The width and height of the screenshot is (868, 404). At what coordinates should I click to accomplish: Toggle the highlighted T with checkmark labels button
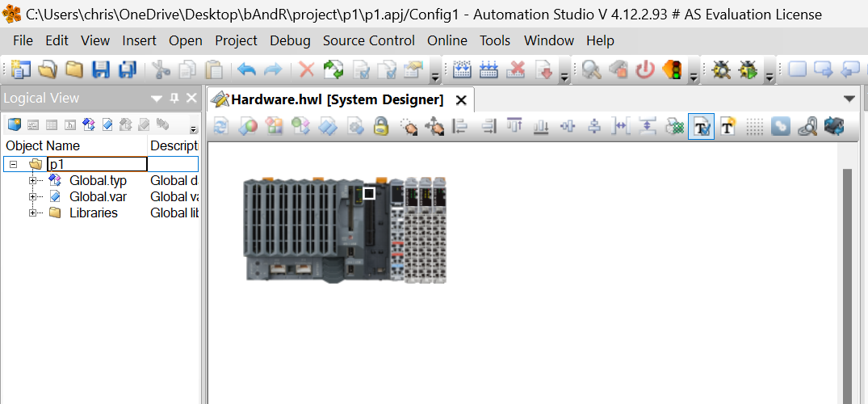pyautogui.click(x=702, y=126)
